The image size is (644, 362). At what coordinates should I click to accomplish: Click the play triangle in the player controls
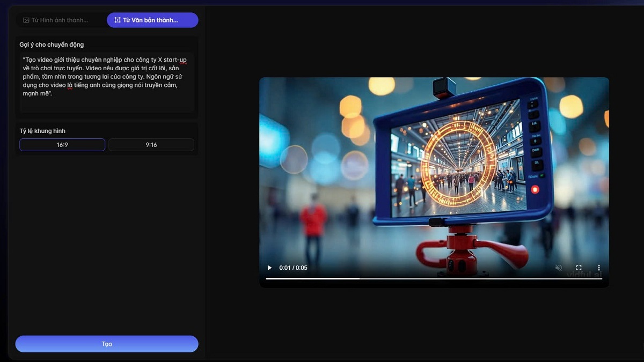tap(268, 267)
